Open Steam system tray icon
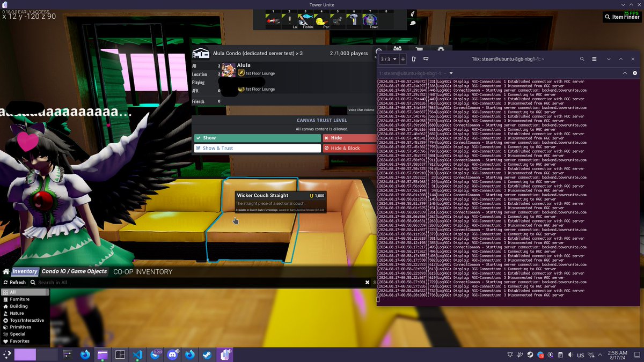The width and height of the screenshot is (644, 362). click(530, 354)
